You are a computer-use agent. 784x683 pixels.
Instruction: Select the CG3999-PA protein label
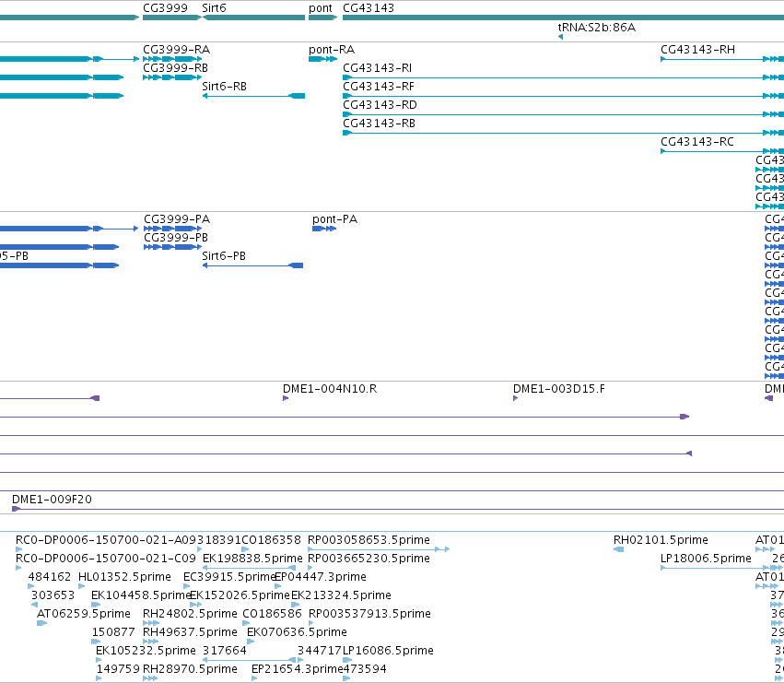click(x=177, y=219)
